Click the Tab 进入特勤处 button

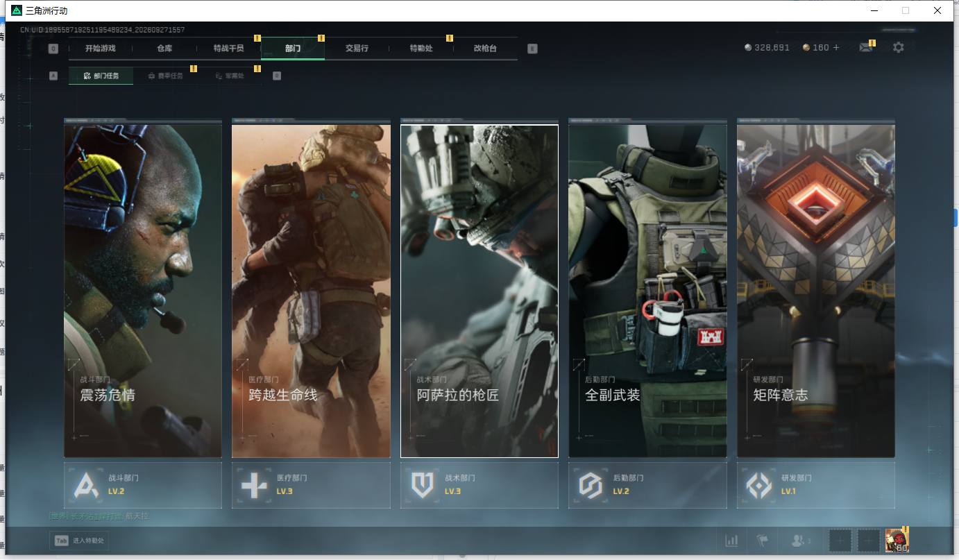[x=79, y=541]
